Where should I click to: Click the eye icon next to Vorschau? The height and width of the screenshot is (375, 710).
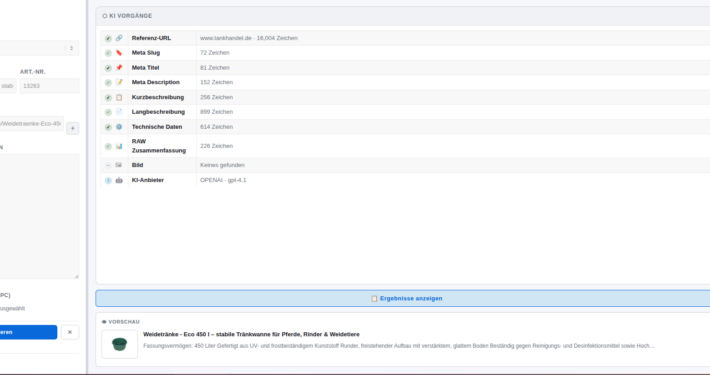(x=104, y=322)
